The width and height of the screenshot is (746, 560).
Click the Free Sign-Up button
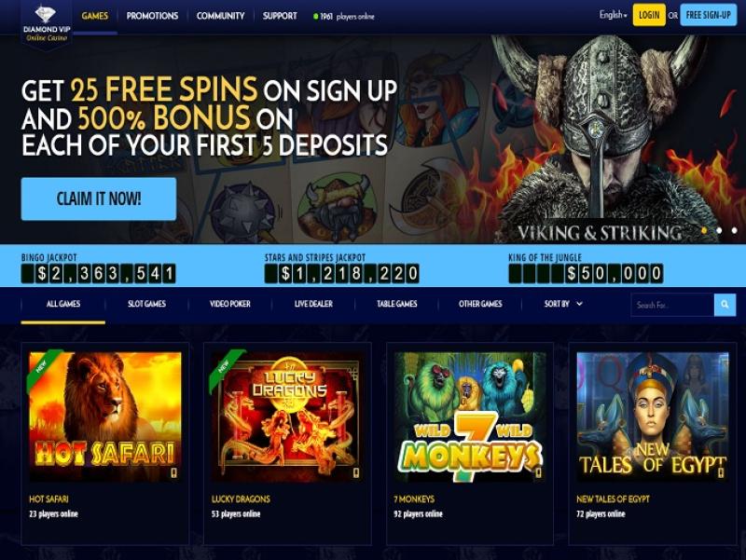point(709,15)
